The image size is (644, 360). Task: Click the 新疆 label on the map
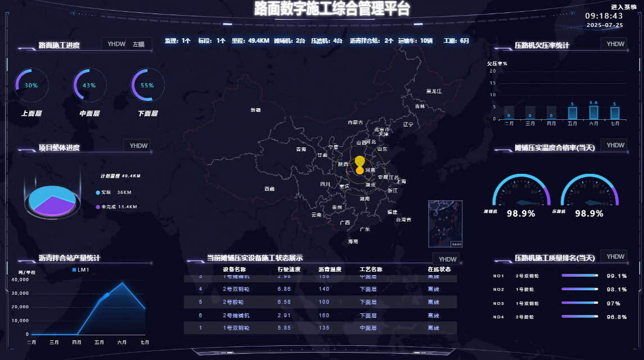(x=255, y=110)
